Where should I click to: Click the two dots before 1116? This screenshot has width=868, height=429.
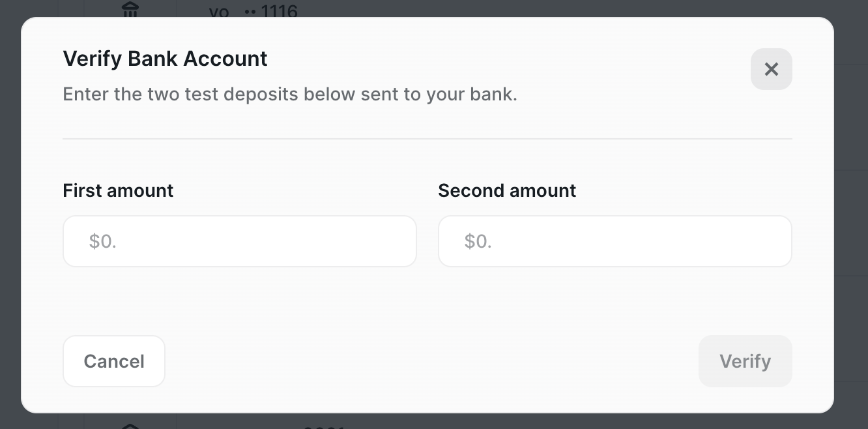pyautogui.click(x=250, y=12)
